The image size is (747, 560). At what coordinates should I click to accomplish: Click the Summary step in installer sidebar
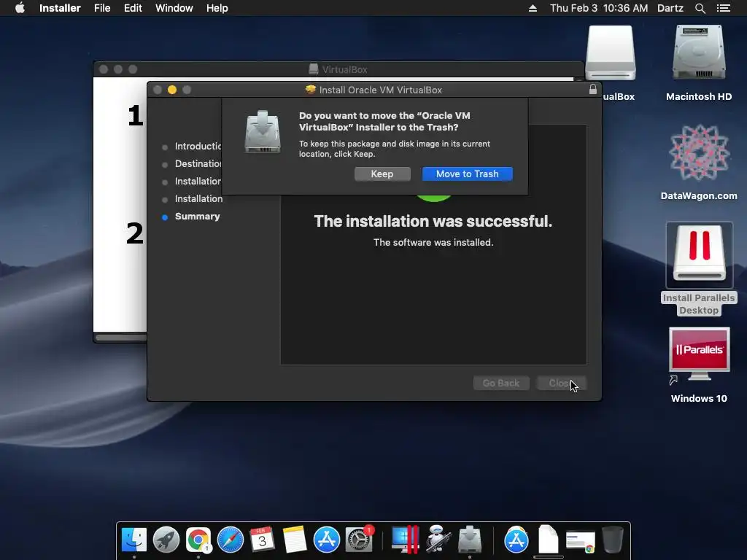197,216
